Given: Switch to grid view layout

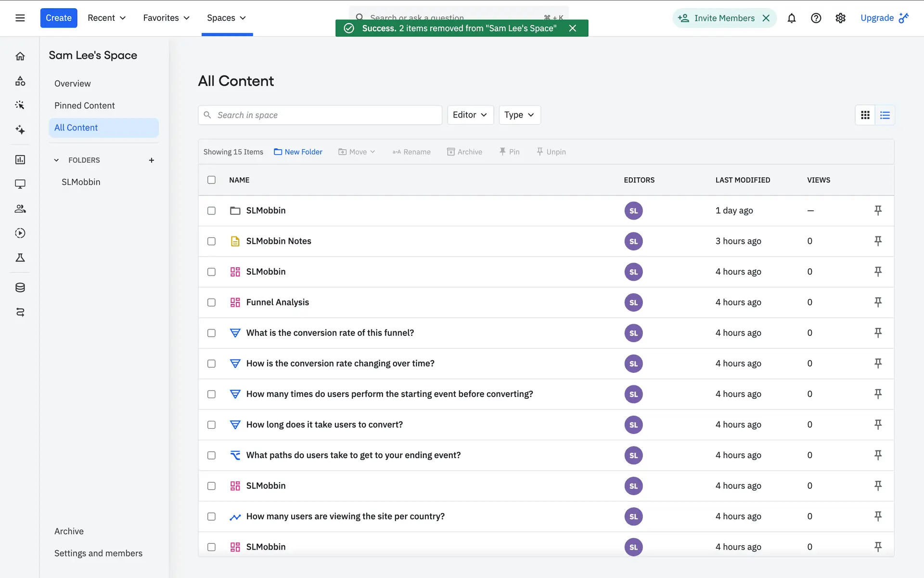Looking at the screenshot, I should [x=865, y=115].
